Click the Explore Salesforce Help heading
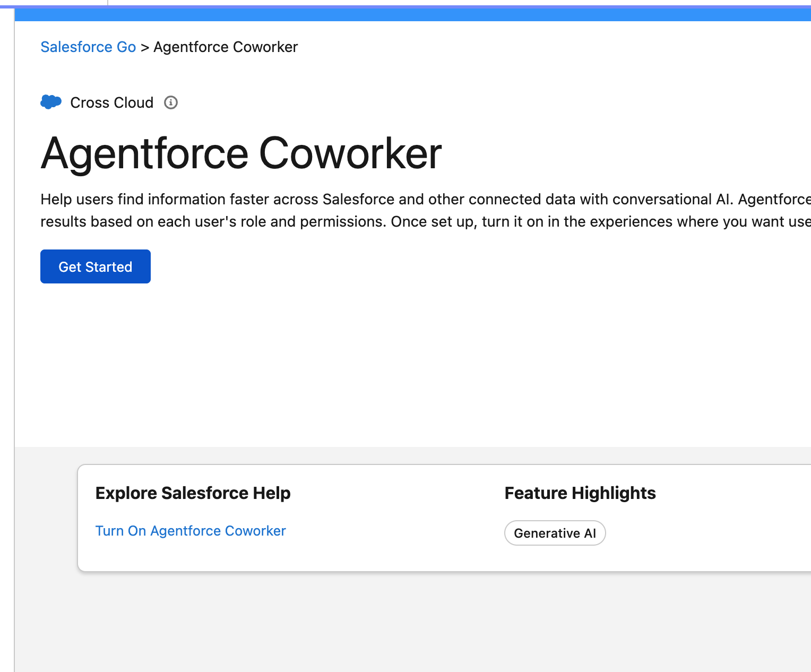This screenshot has width=811, height=672. click(193, 493)
